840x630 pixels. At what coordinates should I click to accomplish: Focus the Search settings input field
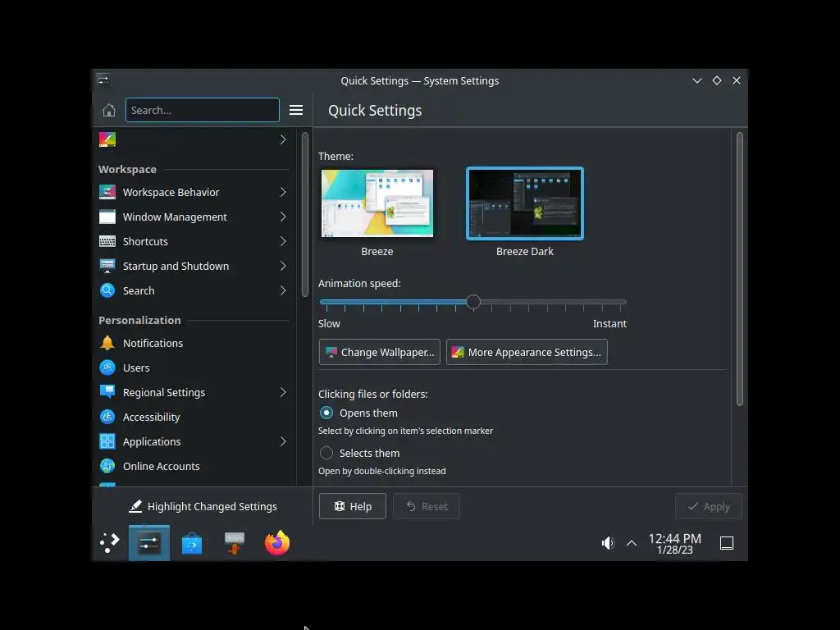coord(203,110)
